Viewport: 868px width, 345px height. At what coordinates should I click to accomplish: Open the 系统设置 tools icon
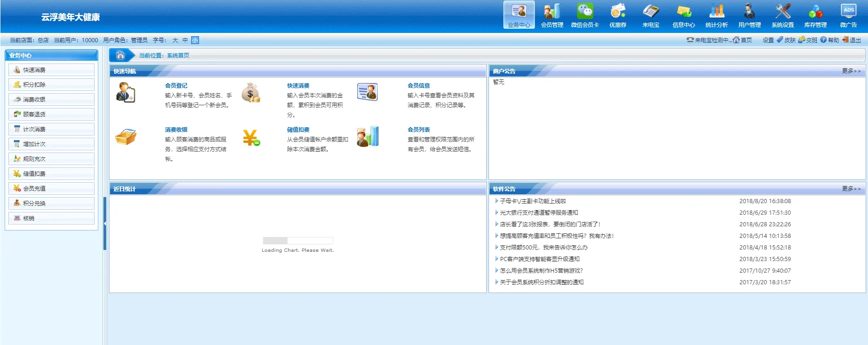(x=782, y=15)
